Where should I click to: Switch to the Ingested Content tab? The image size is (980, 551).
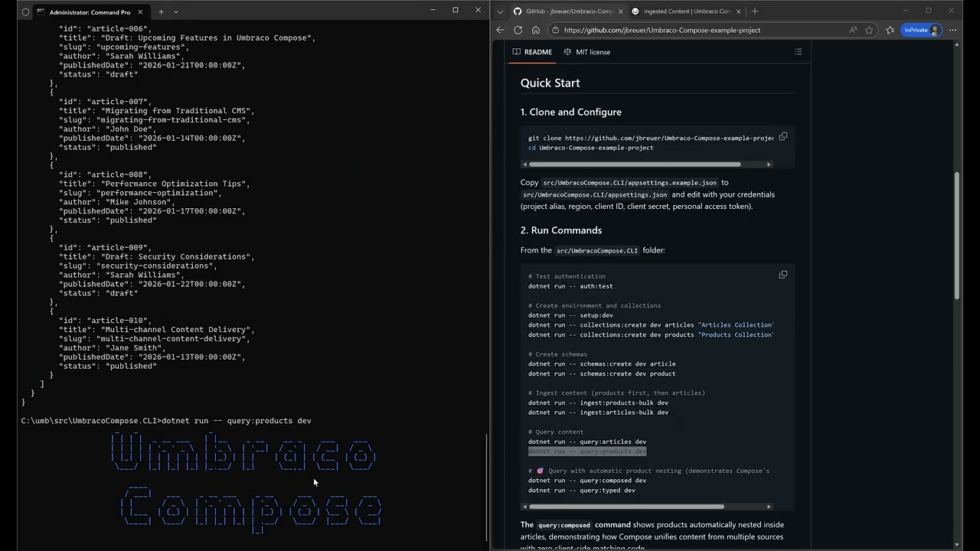coord(686,11)
